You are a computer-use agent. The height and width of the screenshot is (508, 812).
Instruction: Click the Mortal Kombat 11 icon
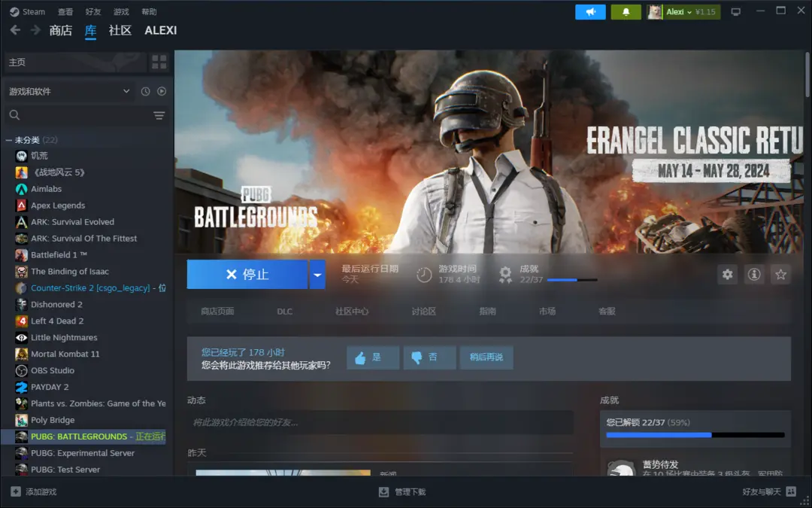click(x=21, y=354)
